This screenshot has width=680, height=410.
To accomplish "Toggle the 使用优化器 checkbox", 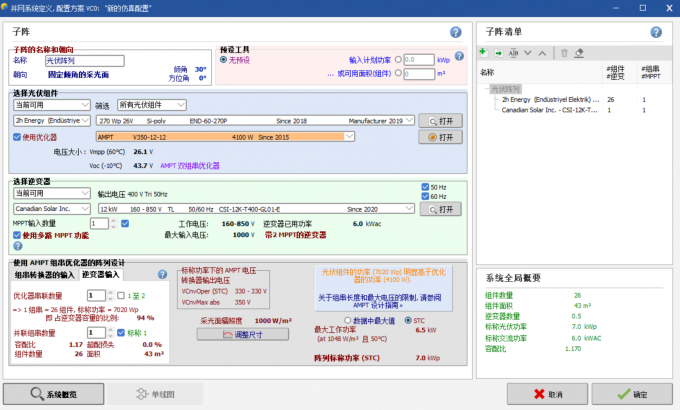I will pos(17,137).
